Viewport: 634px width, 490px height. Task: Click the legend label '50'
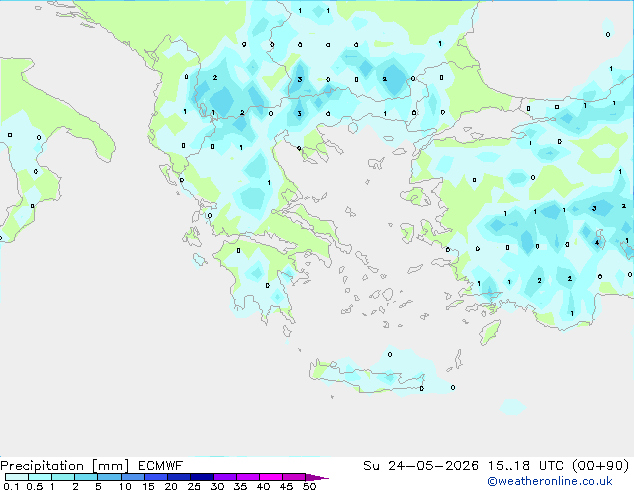(x=309, y=486)
